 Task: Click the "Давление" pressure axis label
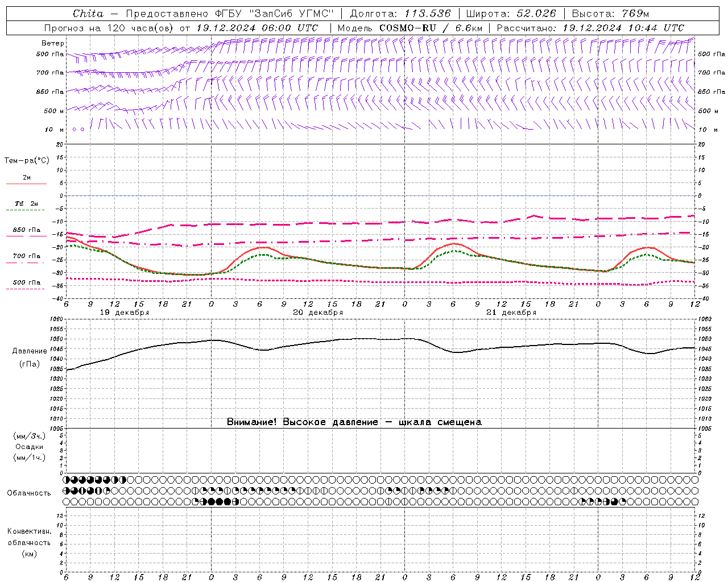pyautogui.click(x=30, y=351)
